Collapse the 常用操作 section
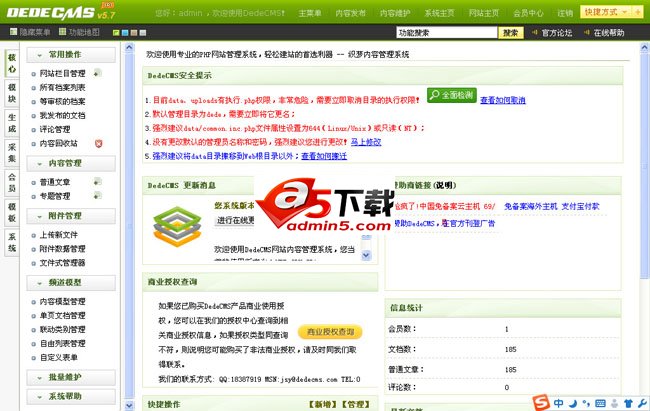 coord(71,55)
